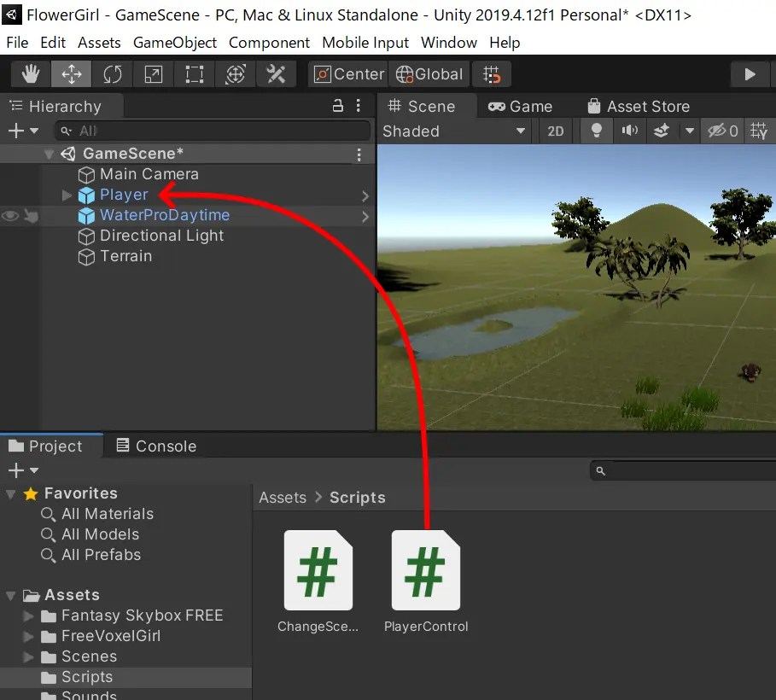Toggle Global handle rotation
Image resolution: width=776 pixels, height=700 pixels.
(x=429, y=74)
